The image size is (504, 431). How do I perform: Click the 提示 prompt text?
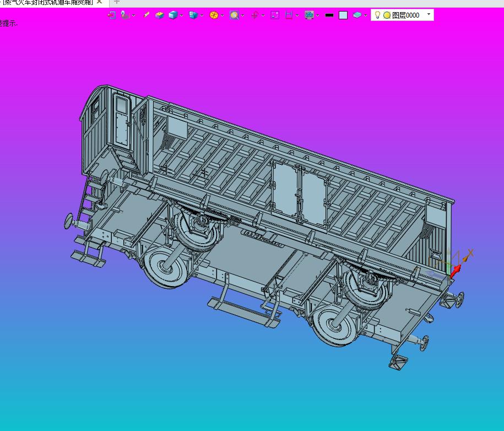pos(10,23)
